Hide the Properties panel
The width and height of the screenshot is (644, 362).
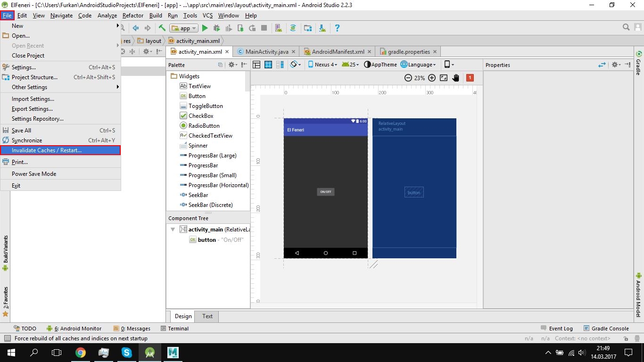(x=627, y=65)
